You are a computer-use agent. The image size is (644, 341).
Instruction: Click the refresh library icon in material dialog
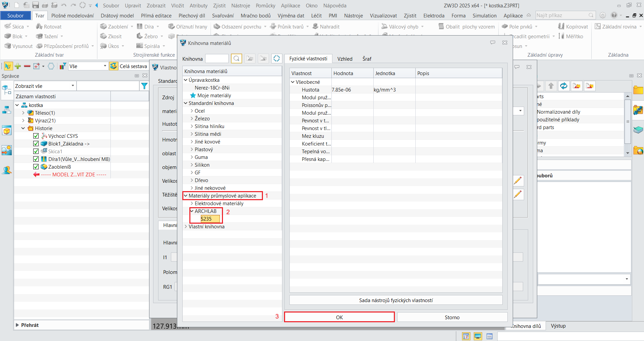[x=276, y=59]
